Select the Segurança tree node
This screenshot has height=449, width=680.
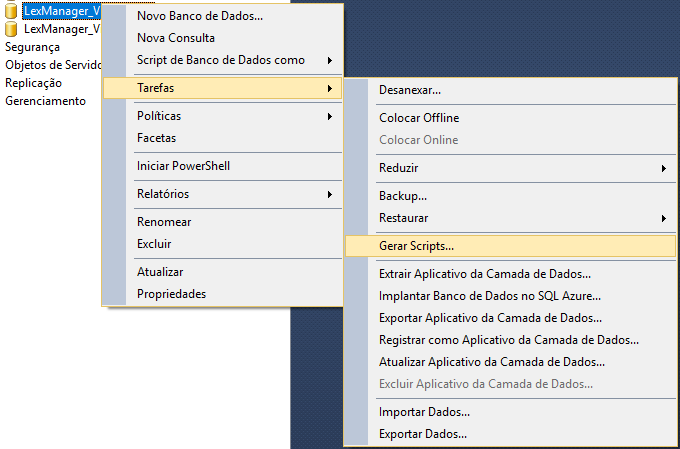[x=33, y=47]
